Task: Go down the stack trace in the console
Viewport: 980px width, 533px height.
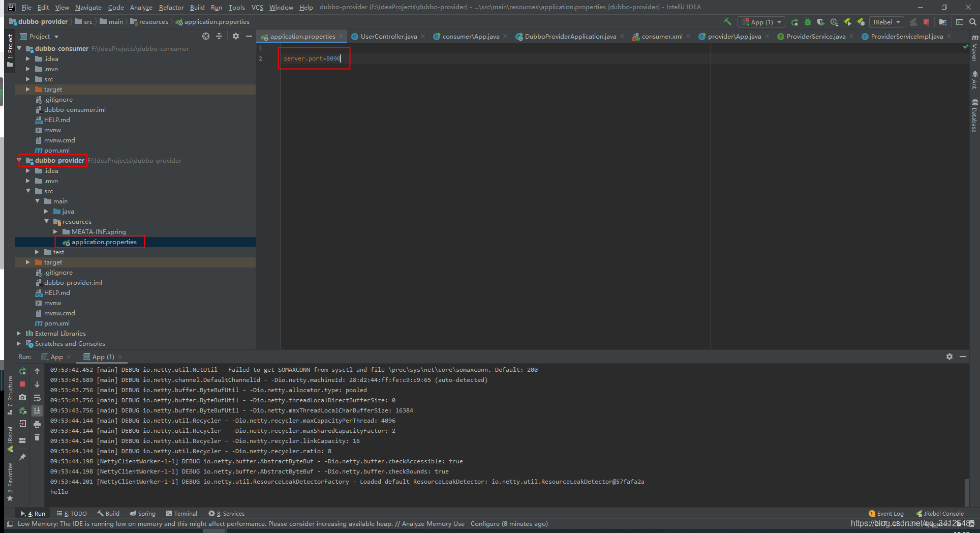Action: tap(37, 384)
